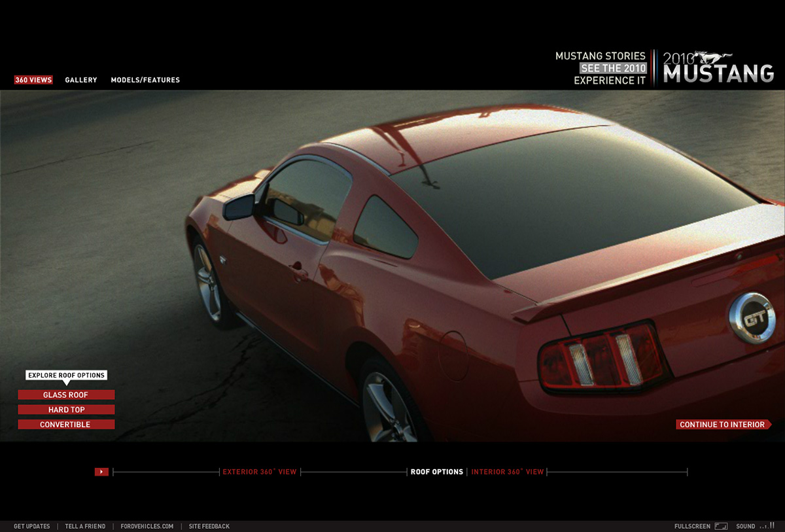Click the Fullscreen text label
Screen dimensions: 785x532
click(692, 526)
